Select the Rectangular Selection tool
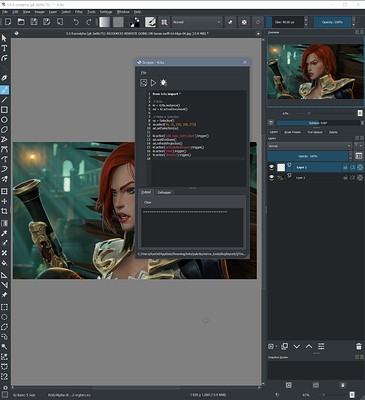 [x=4, y=307]
